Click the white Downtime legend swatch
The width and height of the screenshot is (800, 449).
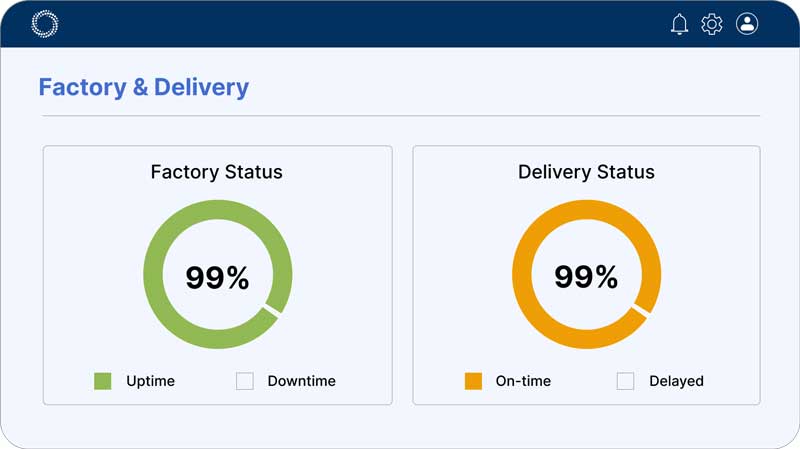point(245,381)
